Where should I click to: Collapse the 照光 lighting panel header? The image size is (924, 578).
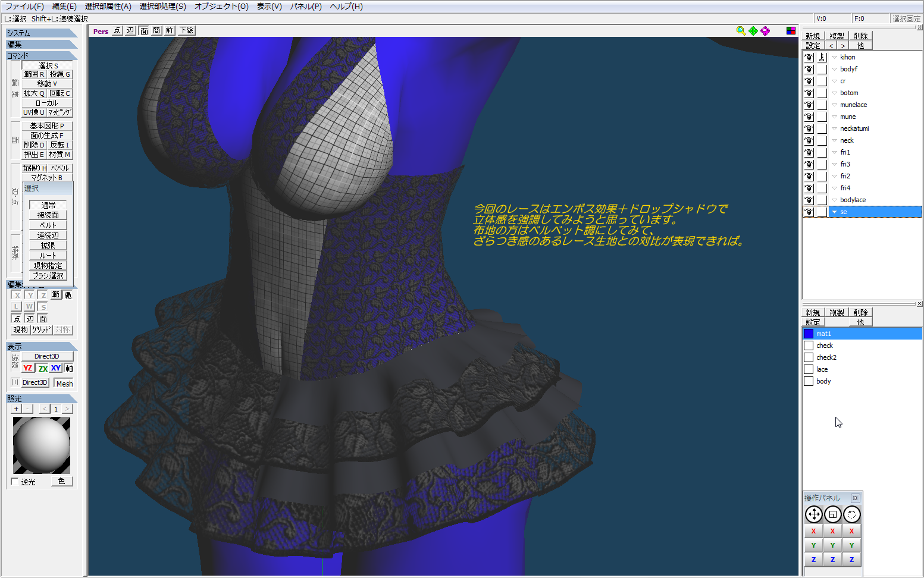tap(40, 398)
